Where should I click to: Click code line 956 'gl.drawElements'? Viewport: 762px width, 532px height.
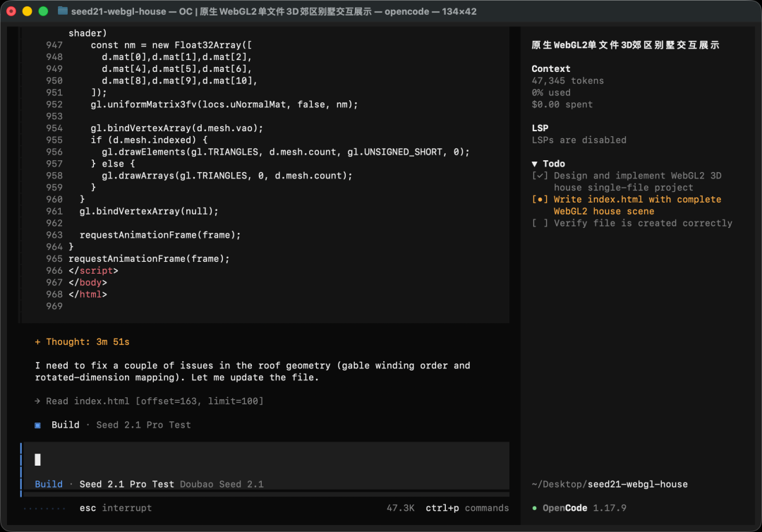(286, 152)
